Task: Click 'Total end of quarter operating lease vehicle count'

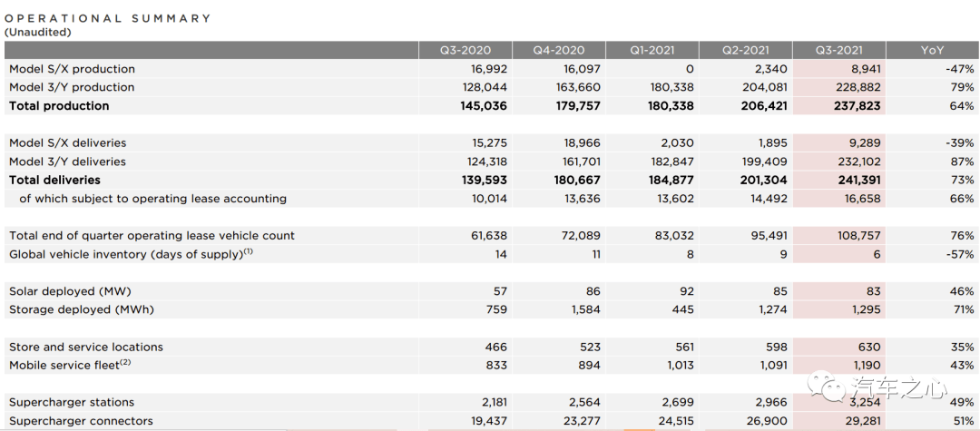Action: (152, 236)
